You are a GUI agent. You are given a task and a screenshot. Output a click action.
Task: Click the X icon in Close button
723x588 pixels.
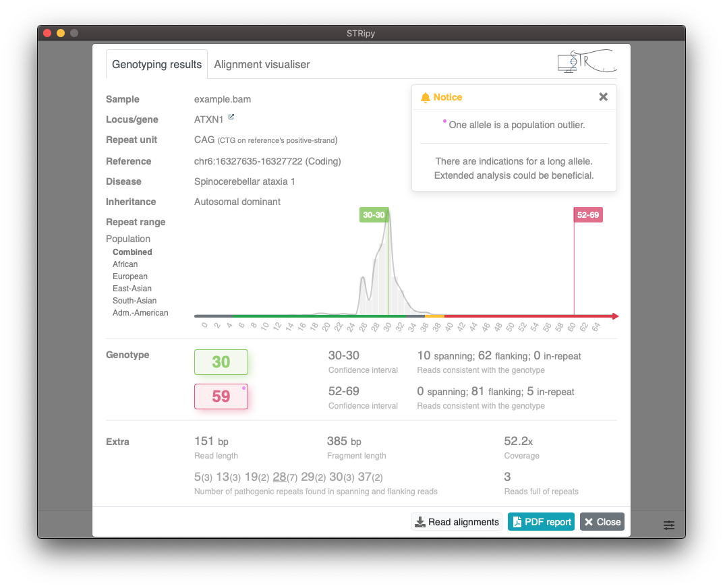click(x=589, y=522)
